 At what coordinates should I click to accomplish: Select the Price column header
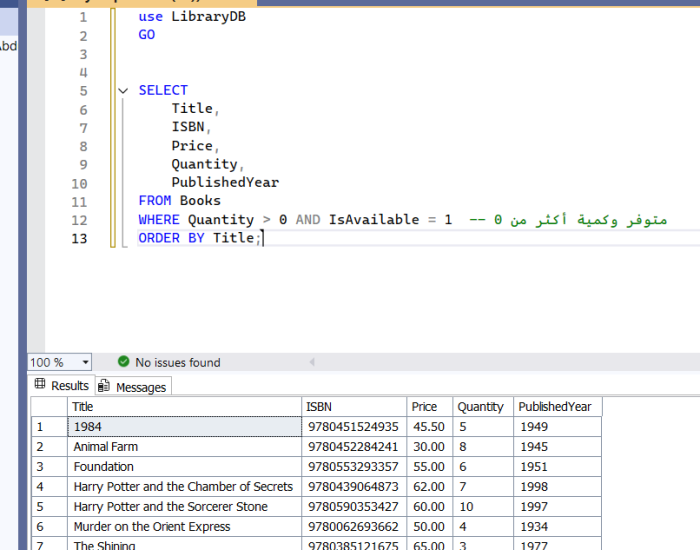pos(429,407)
